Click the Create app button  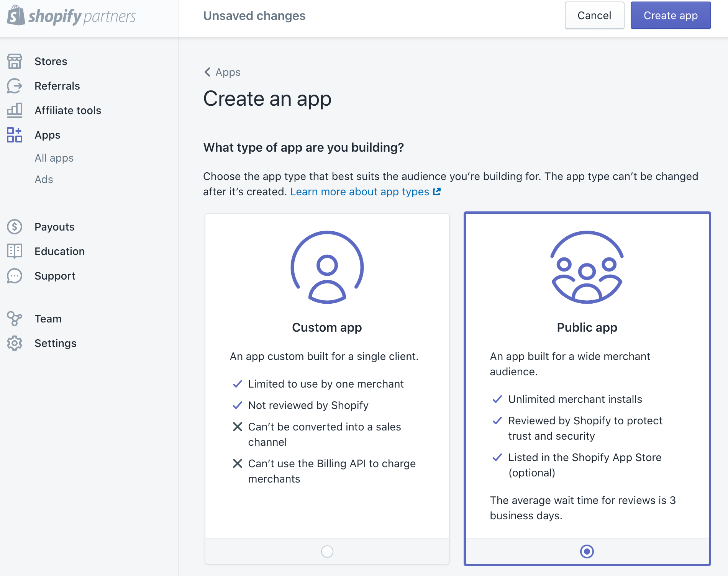pos(671,15)
